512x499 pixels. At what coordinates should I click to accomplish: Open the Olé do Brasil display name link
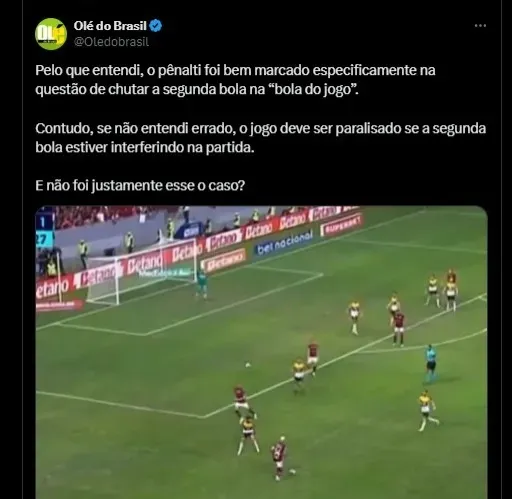[x=110, y=26]
